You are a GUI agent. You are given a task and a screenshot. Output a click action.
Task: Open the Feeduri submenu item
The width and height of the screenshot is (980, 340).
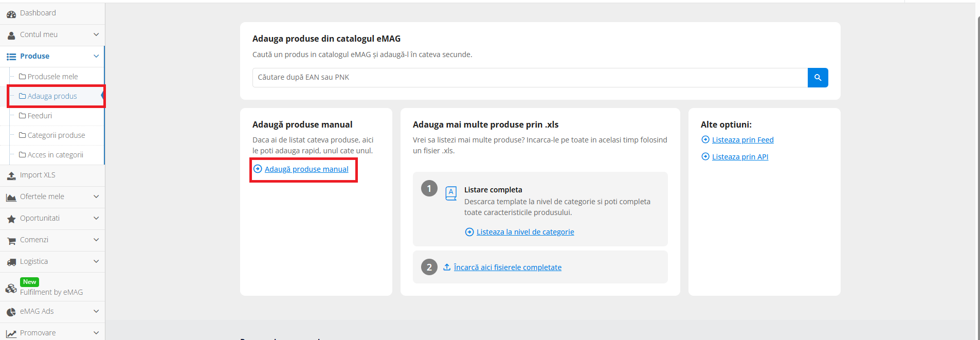(x=40, y=116)
